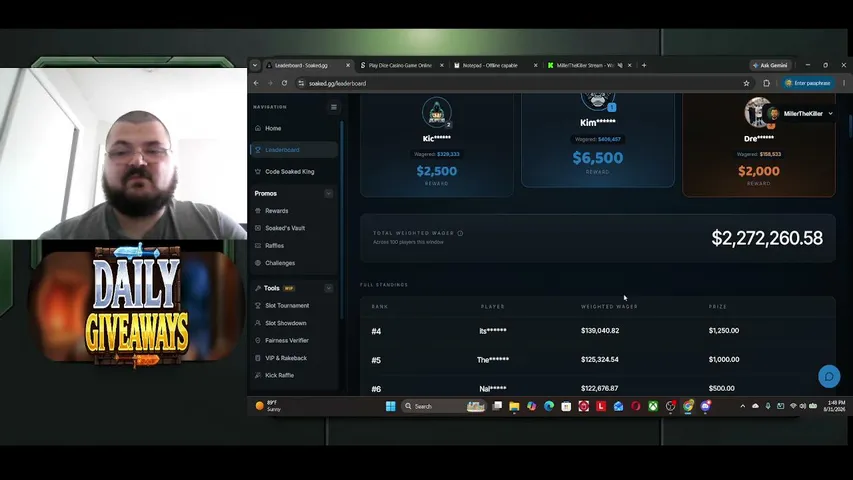Click the Challenges icon in sidebar
Image resolution: width=853 pixels, height=480 pixels.
tap(258, 263)
